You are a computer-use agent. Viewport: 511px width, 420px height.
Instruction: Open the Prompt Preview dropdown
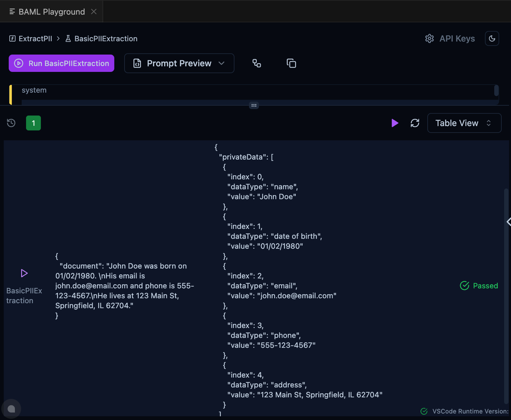(179, 63)
